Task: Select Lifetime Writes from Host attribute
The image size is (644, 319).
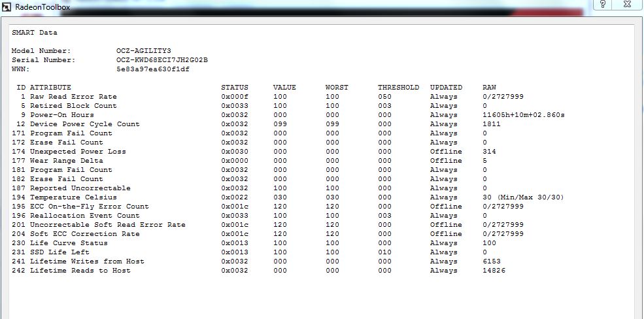Action: pyautogui.click(x=87, y=261)
